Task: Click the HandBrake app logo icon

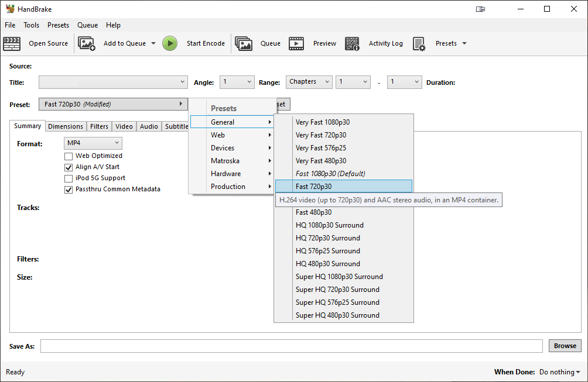Action: click(x=10, y=9)
